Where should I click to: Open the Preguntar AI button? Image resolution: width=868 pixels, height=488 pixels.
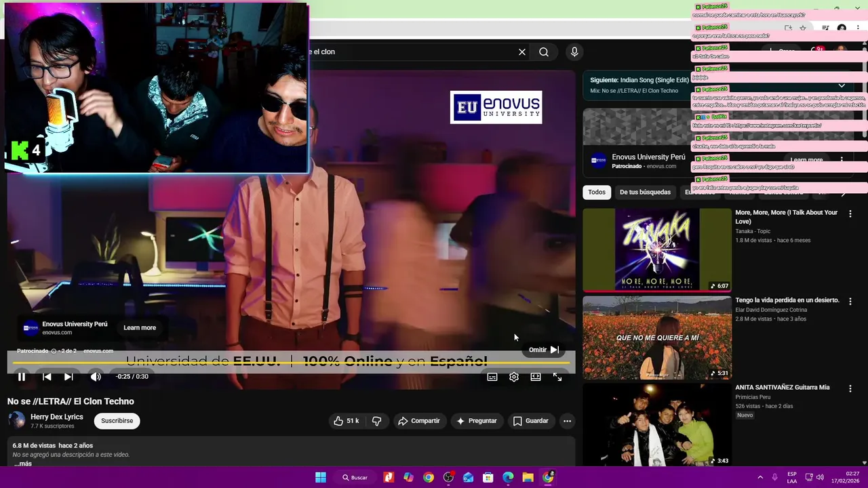point(477,421)
